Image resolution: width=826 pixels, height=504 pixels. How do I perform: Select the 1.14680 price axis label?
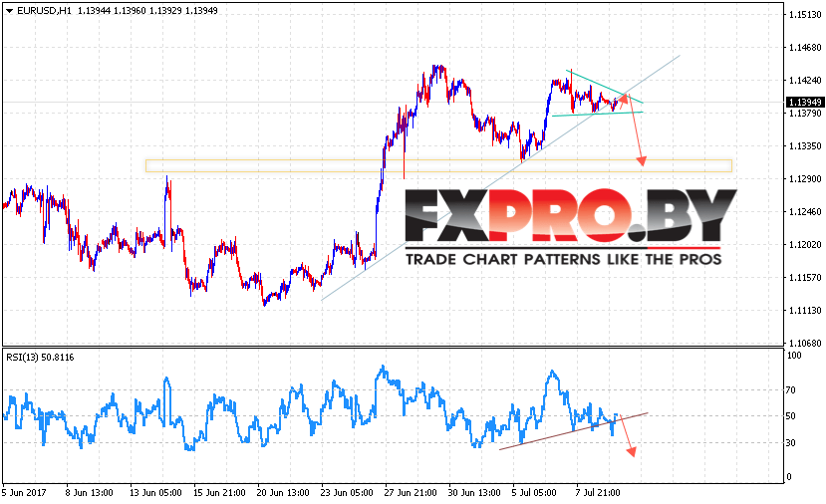tap(805, 48)
